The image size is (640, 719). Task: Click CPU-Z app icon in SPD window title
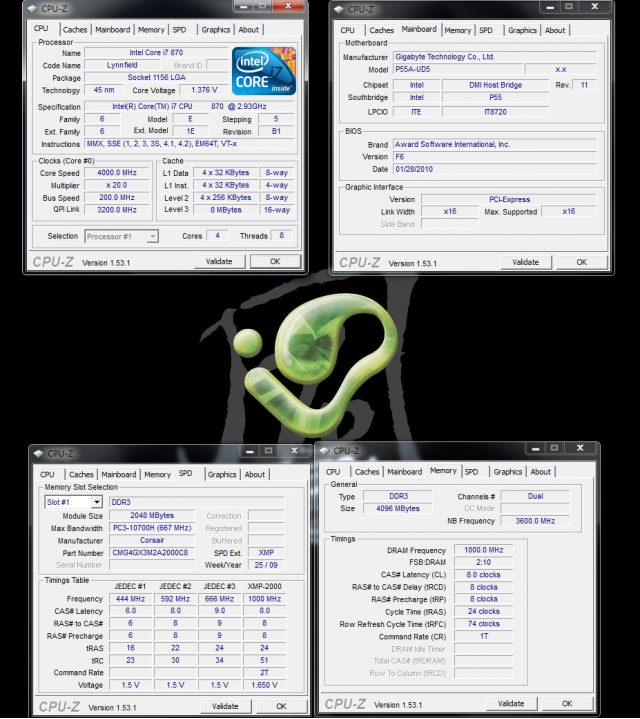click(39, 454)
